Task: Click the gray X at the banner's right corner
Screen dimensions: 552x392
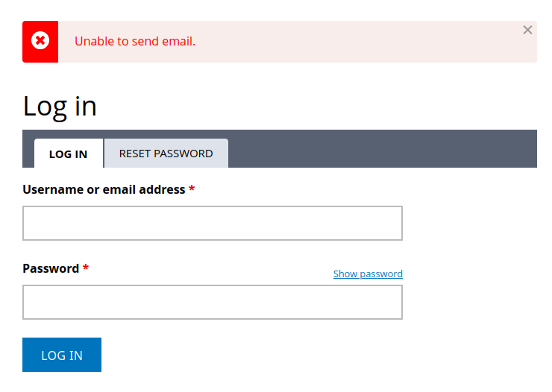Action: click(x=527, y=30)
